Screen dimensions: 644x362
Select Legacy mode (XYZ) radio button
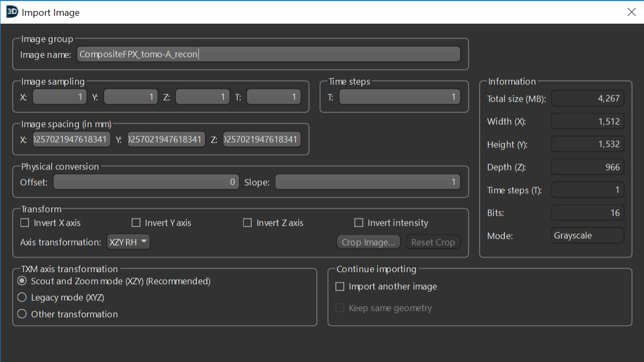pyautogui.click(x=22, y=297)
